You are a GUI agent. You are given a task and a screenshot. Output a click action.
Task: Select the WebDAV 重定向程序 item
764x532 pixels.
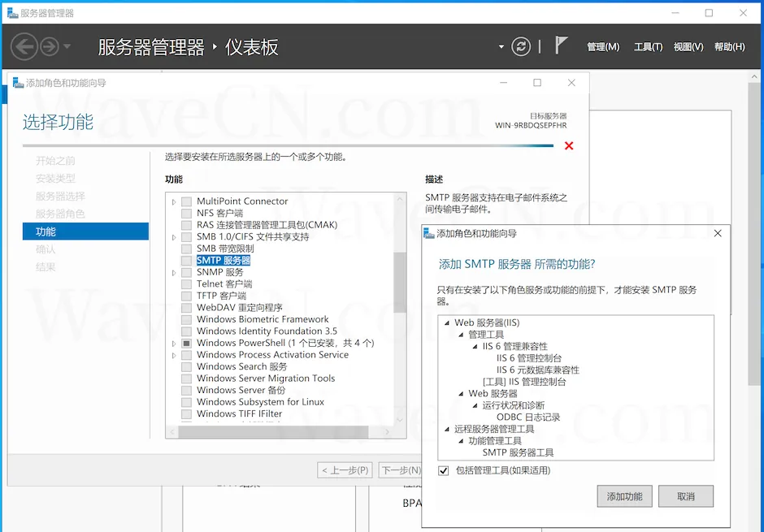[240, 308]
